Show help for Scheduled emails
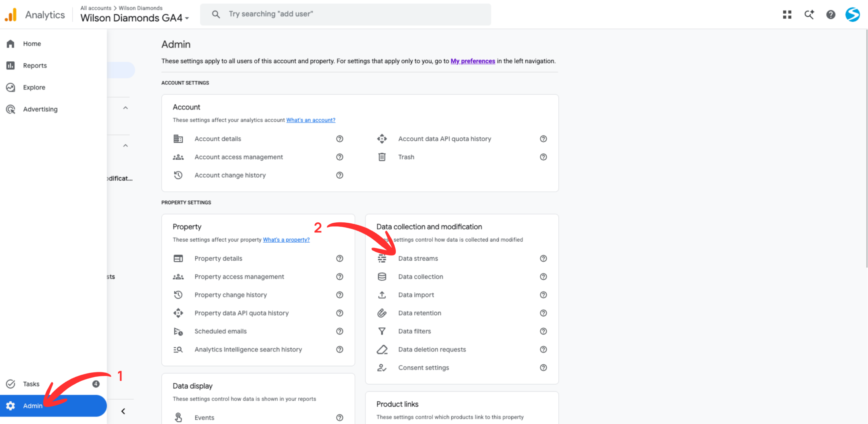Viewport: 868px width, 424px height. tap(339, 331)
